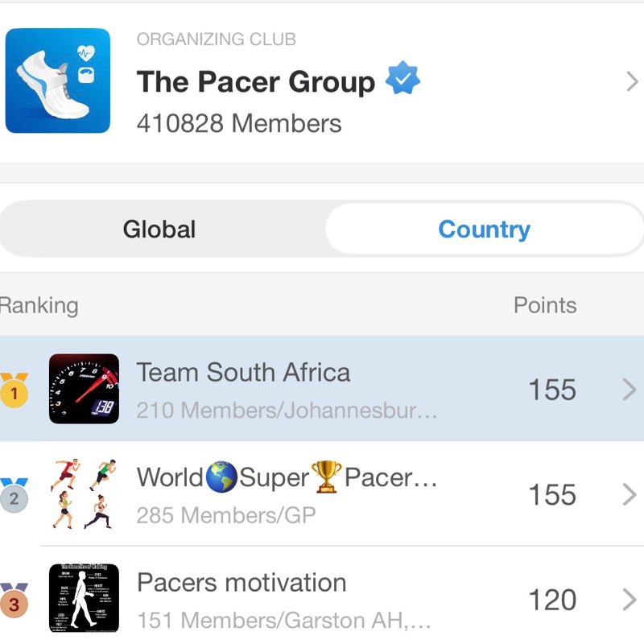Viewport: 644px width, 644px height.
Task: Open World Super Pacer details chevron
Action: point(630,494)
